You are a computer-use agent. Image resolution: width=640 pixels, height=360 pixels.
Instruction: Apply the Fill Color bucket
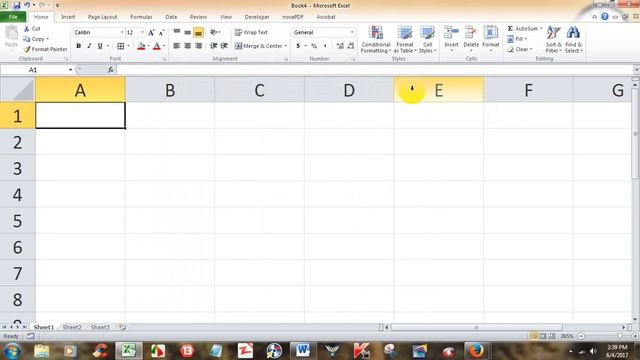click(141, 46)
